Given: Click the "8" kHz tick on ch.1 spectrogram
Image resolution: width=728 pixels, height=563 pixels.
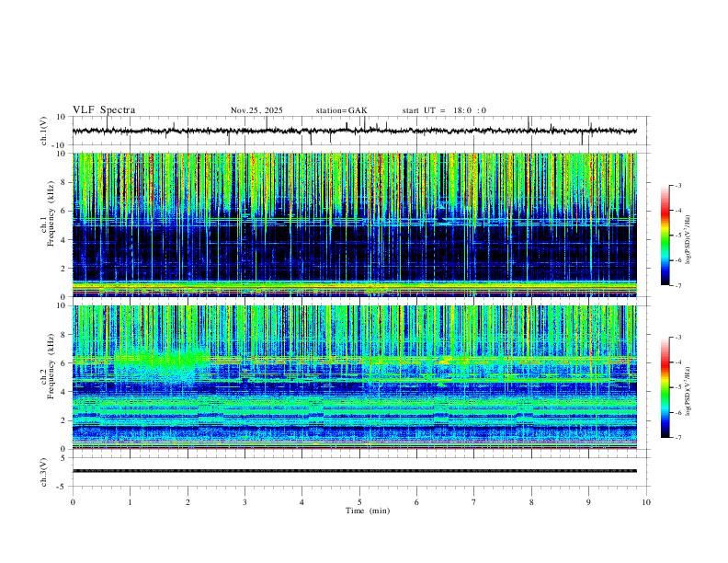Looking at the screenshot, I should (63, 182).
